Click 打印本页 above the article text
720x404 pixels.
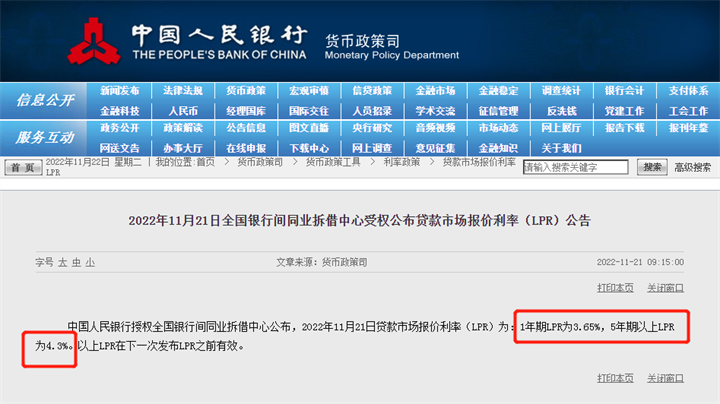[615, 288]
